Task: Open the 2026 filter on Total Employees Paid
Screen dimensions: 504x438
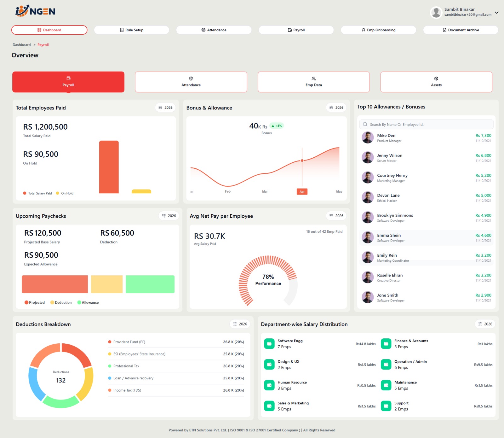Action: [x=165, y=108]
